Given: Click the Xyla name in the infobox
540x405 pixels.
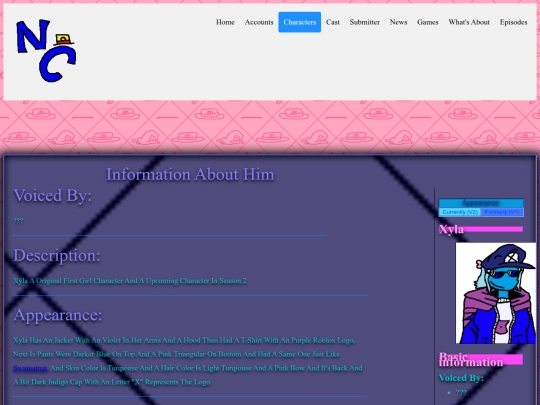Looking at the screenshot, I should pyautogui.click(x=451, y=229).
